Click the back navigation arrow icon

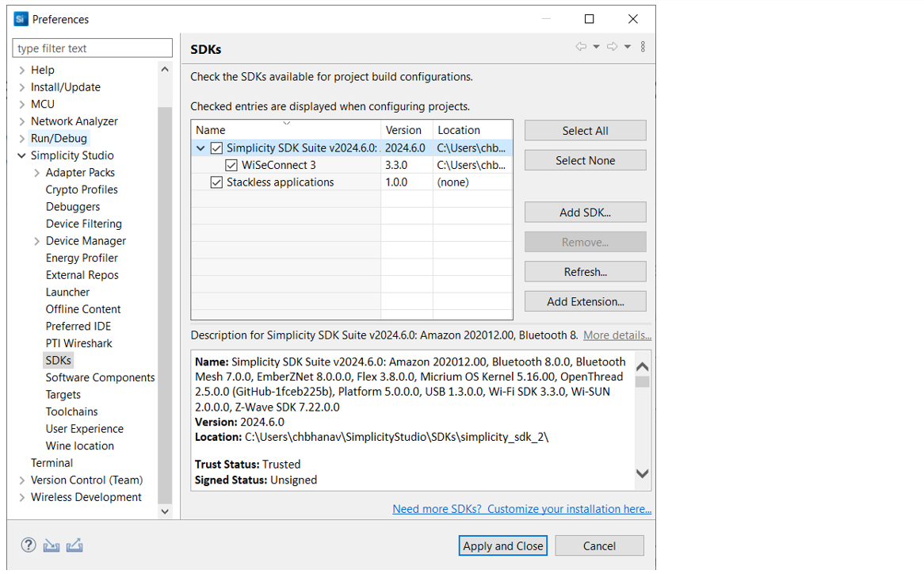[581, 47]
